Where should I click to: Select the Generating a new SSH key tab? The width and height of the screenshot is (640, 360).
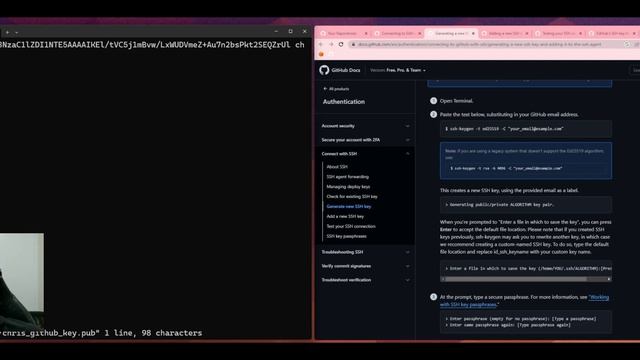(x=450, y=33)
